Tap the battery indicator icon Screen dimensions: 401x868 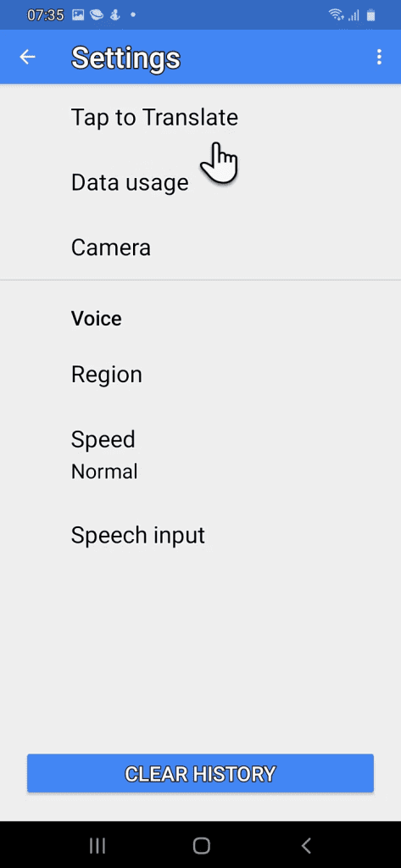(x=370, y=15)
